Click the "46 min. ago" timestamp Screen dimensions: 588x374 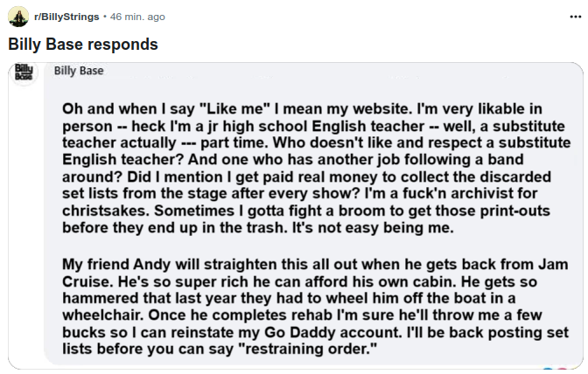pyautogui.click(x=137, y=17)
